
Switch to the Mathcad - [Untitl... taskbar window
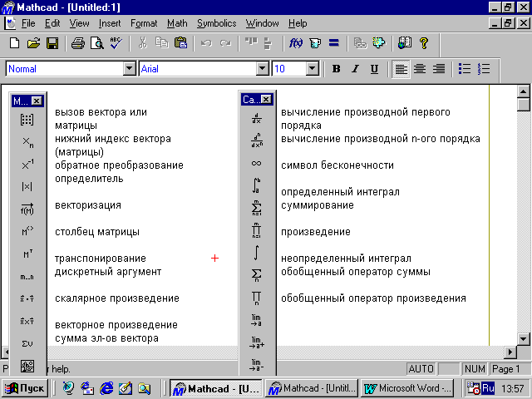click(x=312, y=388)
